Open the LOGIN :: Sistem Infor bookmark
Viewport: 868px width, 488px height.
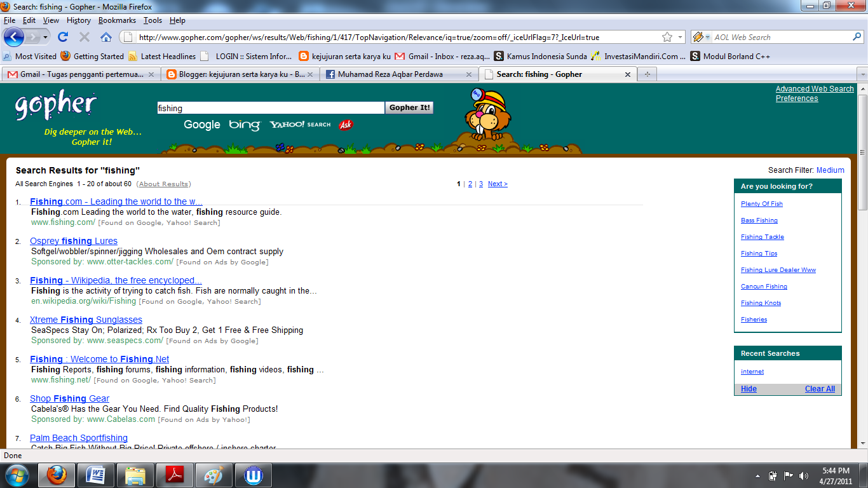click(x=247, y=56)
